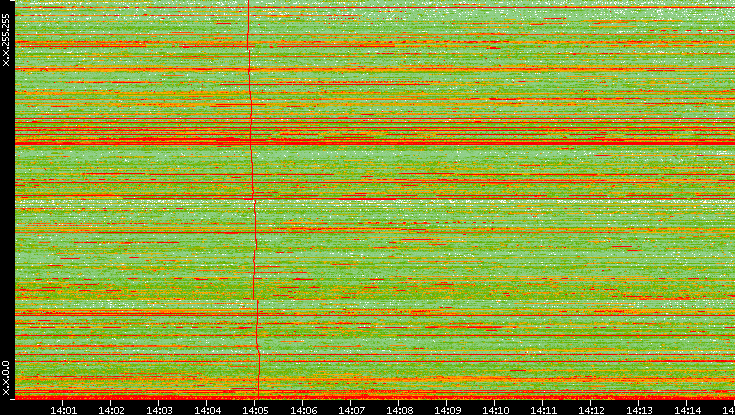Click the 14:08 time axis label
This screenshot has height=415, width=735.
(399, 410)
